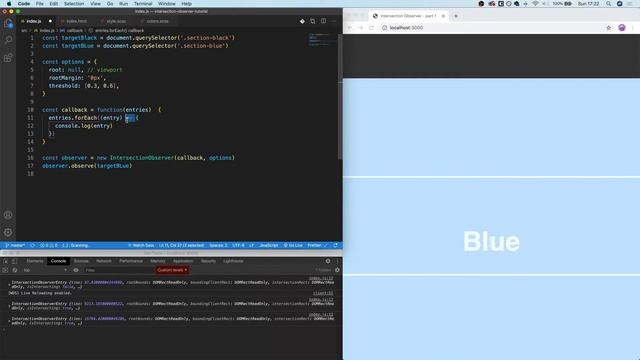Screen dimensions: 640x360
Task: Open the console settings gear
Action: [337, 270]
